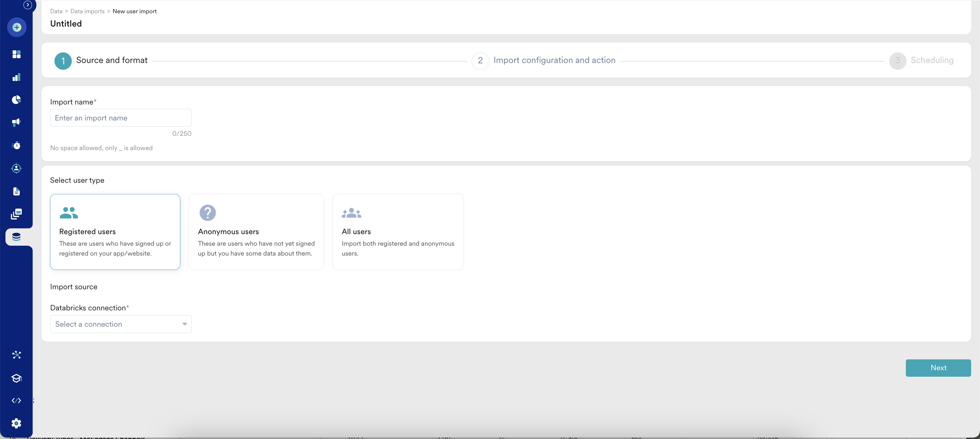
Task: Open the settings gear icon
Action: [x=16, y=423]
